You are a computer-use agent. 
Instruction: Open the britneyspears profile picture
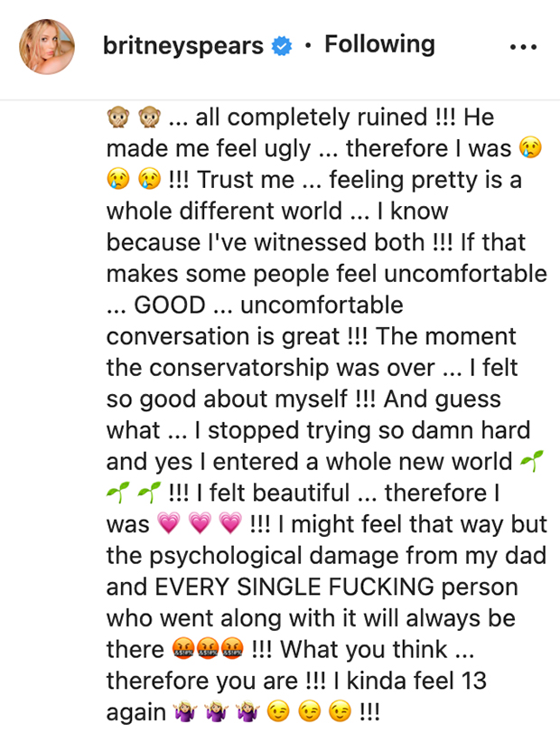click(47, 46)
